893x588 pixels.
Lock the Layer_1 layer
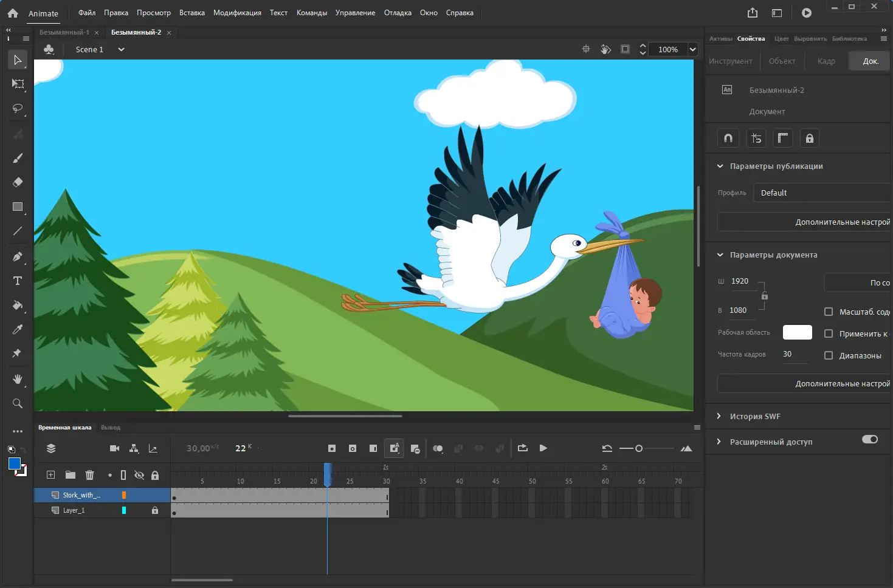[155, 510]
